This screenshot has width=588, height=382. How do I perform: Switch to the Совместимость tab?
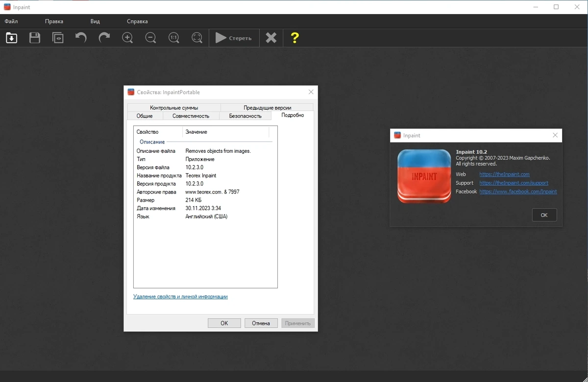[x=191, y=116]
